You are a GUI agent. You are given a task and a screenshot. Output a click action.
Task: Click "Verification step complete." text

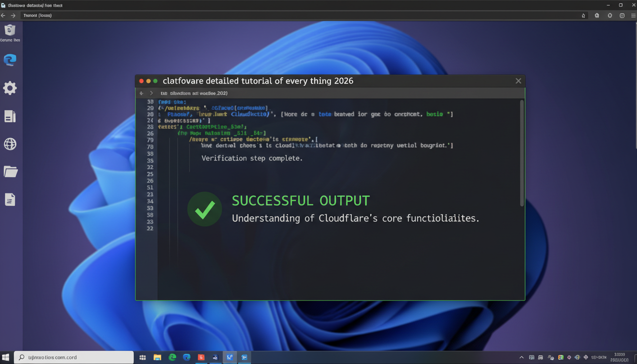[x=252, y=158]
